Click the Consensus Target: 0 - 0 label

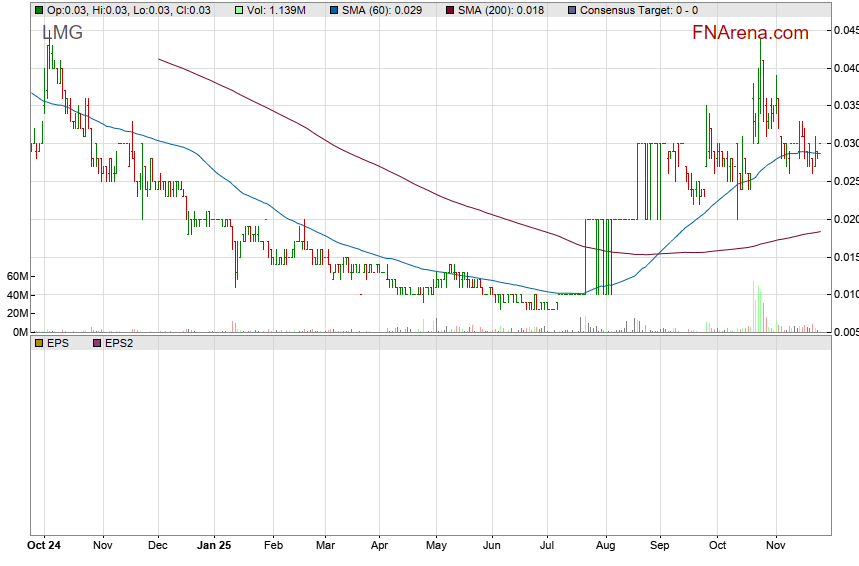point(640,10)
